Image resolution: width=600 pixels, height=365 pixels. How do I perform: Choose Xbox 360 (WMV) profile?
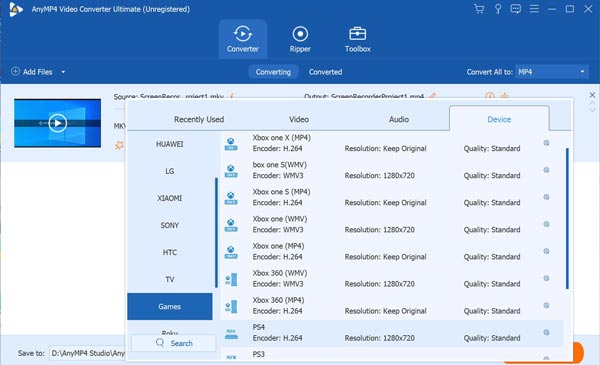392,279
